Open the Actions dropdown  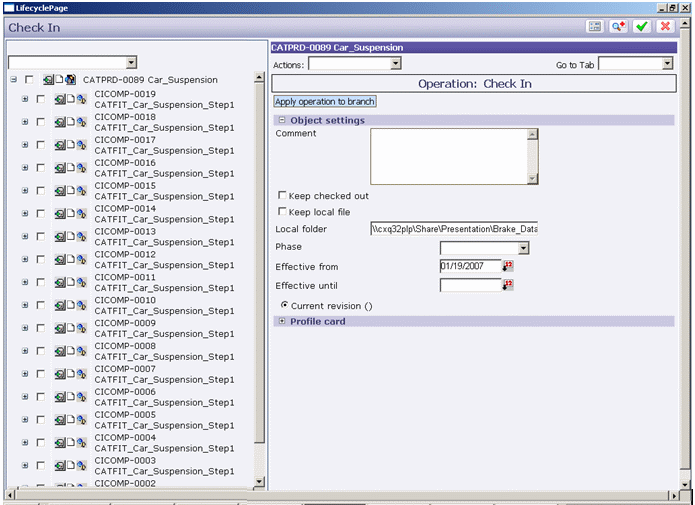point(354,64)
